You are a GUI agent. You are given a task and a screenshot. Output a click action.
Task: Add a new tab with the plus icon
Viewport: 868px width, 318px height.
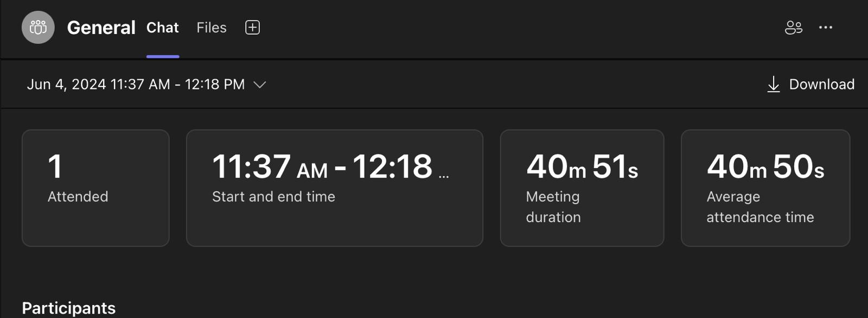click(x=252, y=28)
